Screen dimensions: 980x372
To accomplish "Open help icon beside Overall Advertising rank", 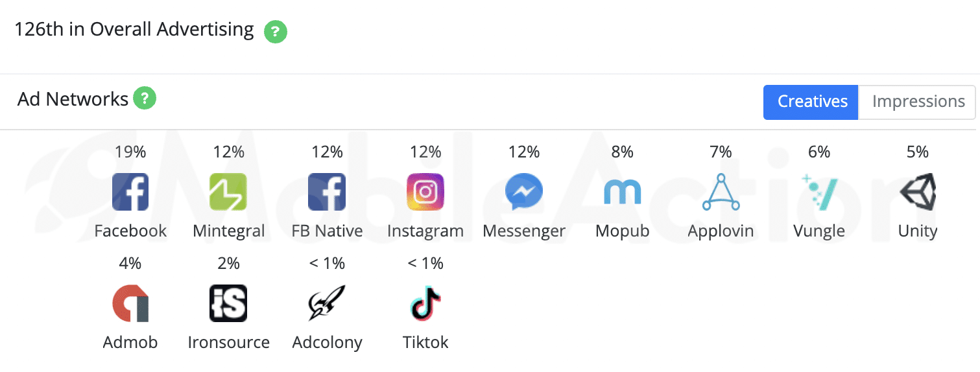I will click(275, 31).
